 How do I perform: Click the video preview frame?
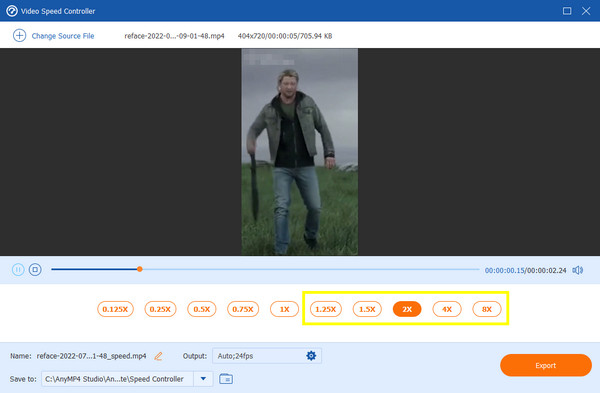tap(300, 152)
